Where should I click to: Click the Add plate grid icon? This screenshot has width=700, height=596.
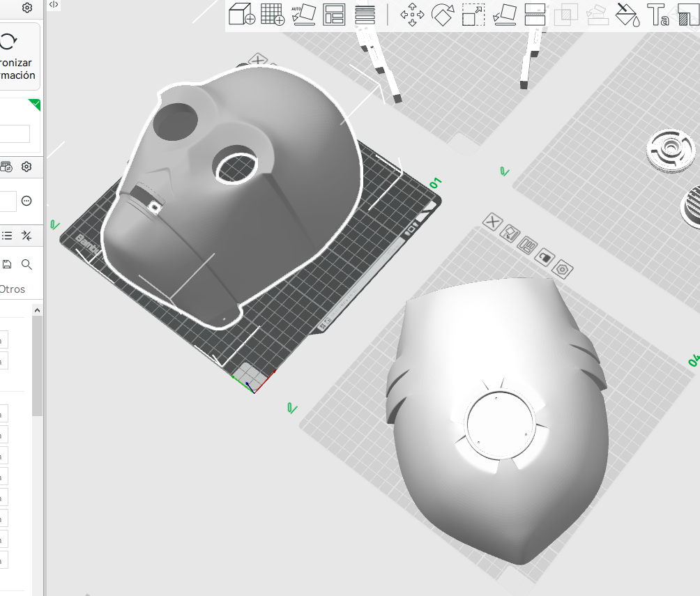(273, 14)
